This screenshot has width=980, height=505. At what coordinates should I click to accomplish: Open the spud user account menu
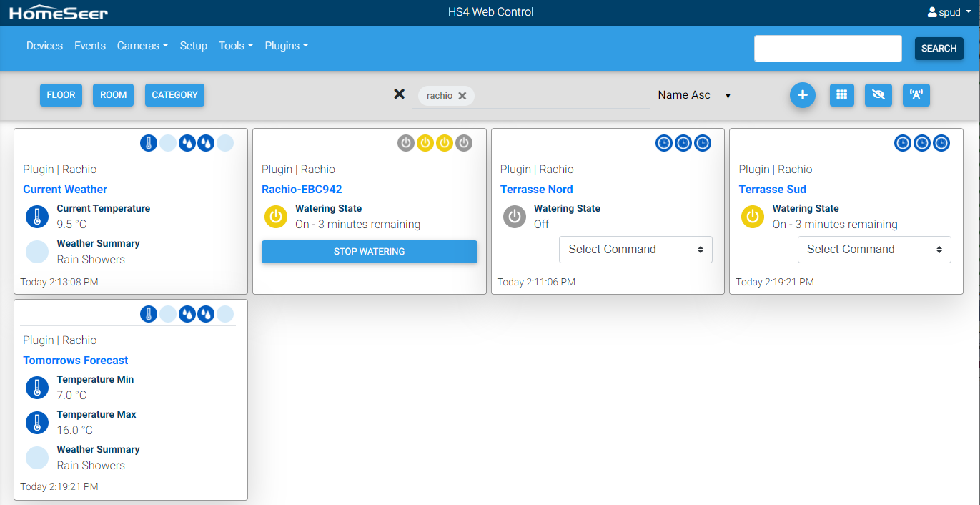[949, 12]
